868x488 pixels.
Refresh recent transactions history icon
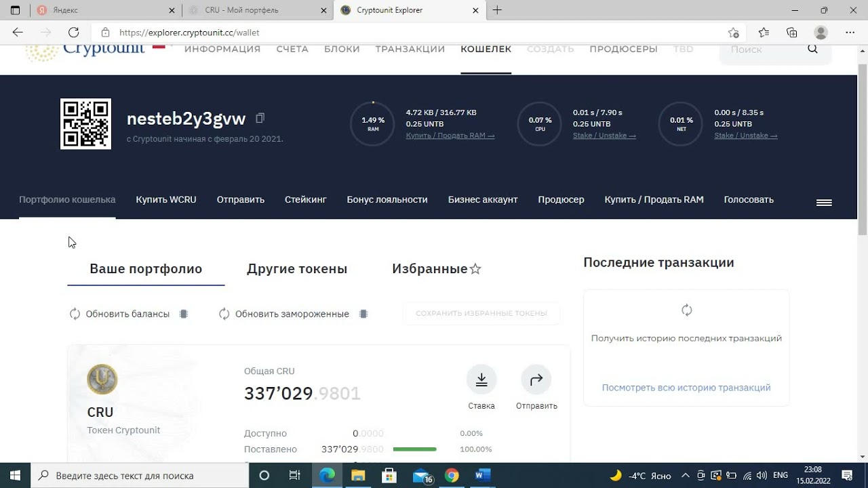click(x=686, y=310)
